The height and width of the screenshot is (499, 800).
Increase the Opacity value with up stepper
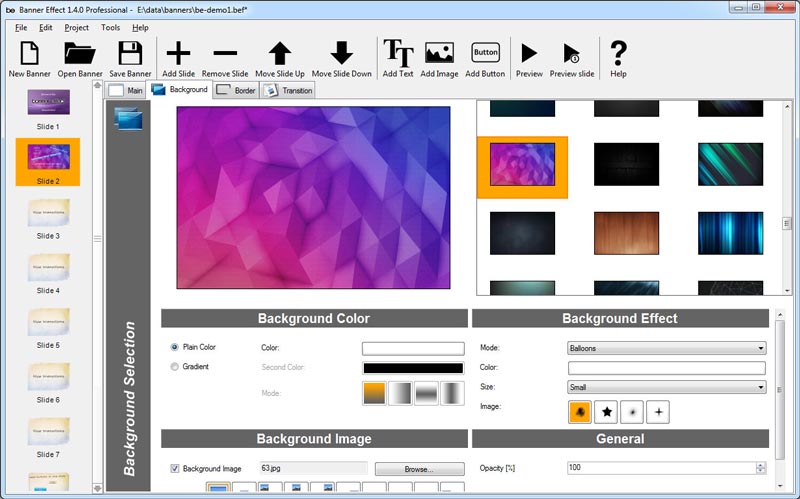(x=761, y=464)
